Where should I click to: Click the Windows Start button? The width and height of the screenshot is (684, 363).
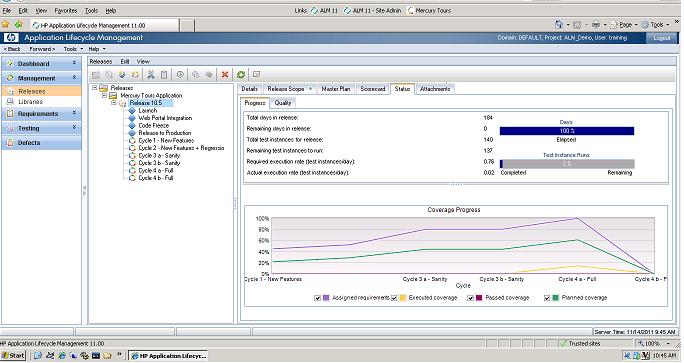tap(14, 356)
